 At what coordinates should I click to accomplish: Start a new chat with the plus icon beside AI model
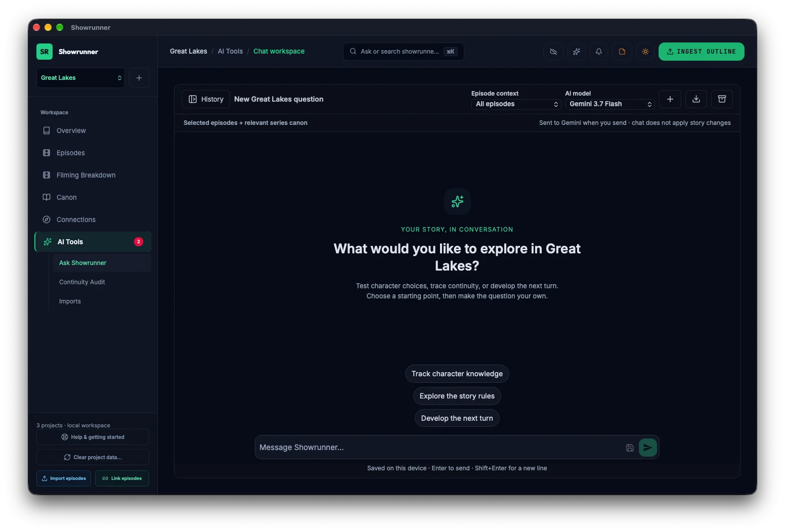tap(670, 99)
